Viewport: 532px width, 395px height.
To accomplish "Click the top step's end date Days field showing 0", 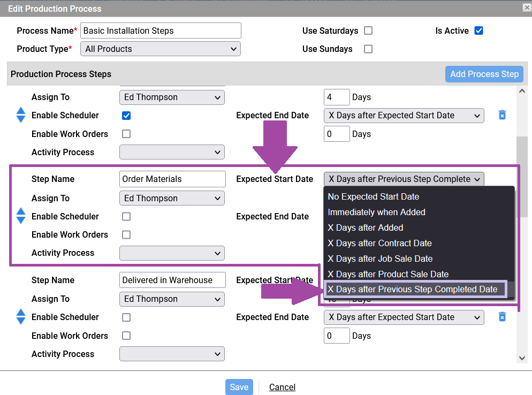I will click(x=337, y=134).
